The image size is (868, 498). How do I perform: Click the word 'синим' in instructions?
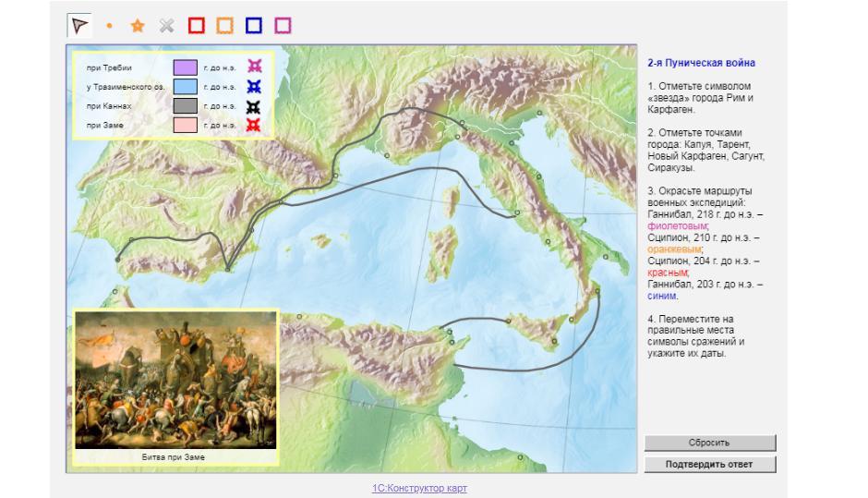point(662,296)
